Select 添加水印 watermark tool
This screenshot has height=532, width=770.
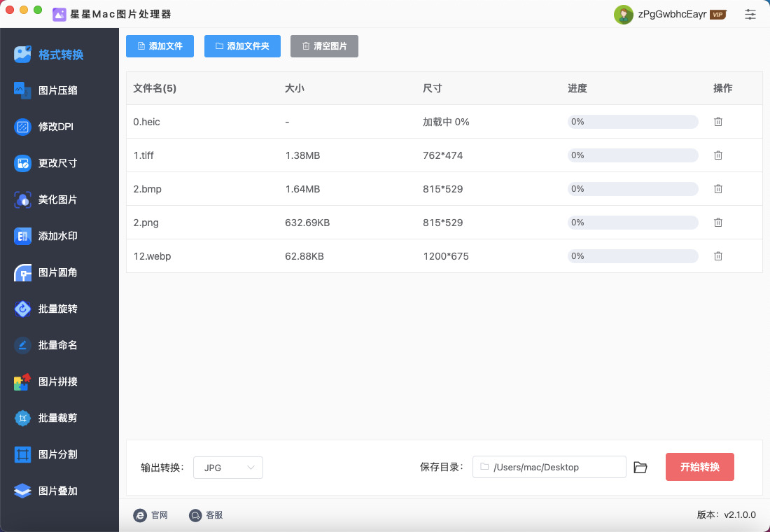pos(58,236)
